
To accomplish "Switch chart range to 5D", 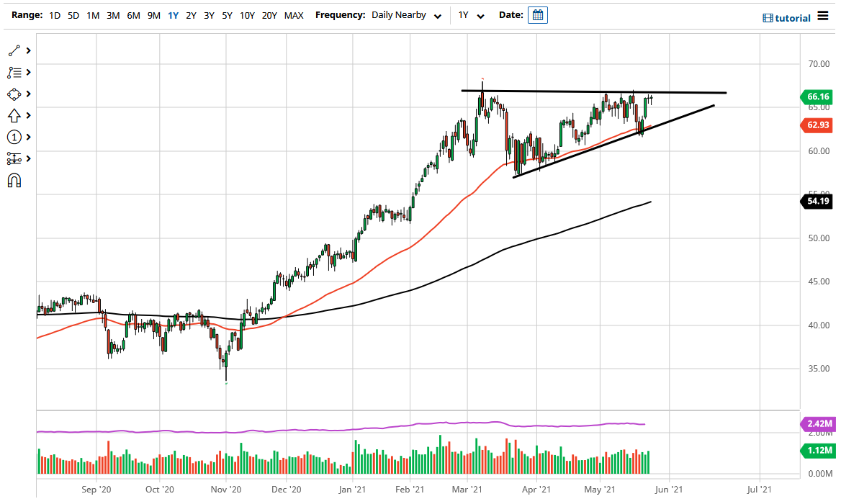I will coord(73,15).
